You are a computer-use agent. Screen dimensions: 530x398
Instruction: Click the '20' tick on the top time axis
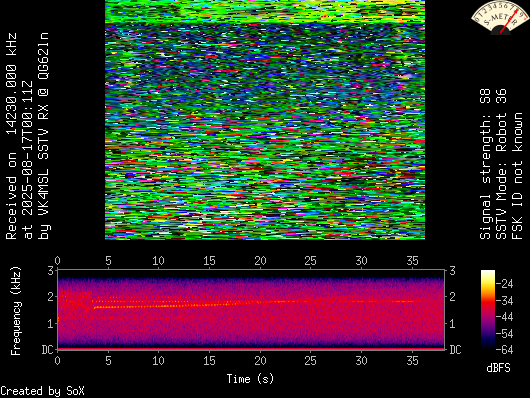pyautogui.click(x=260, y=261)
